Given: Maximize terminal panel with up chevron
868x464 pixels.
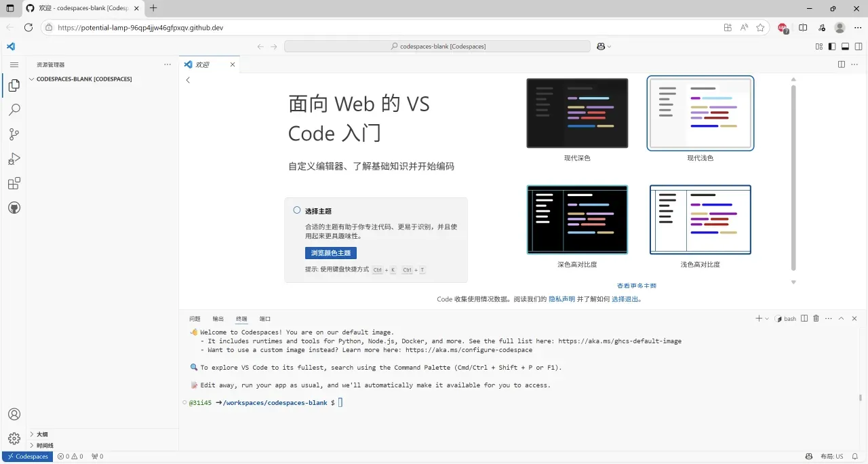Looking at the screenshot, I should (842, 318).
